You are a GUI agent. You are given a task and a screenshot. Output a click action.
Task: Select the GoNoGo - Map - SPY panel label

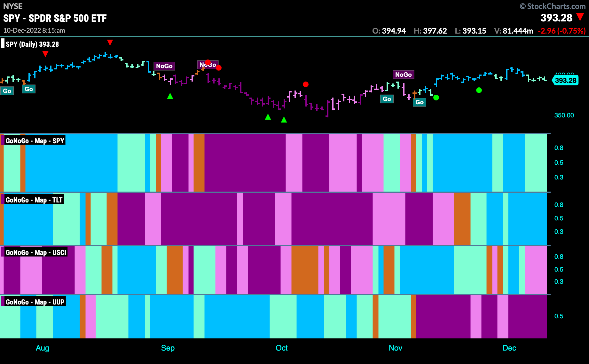pos(35,141)
